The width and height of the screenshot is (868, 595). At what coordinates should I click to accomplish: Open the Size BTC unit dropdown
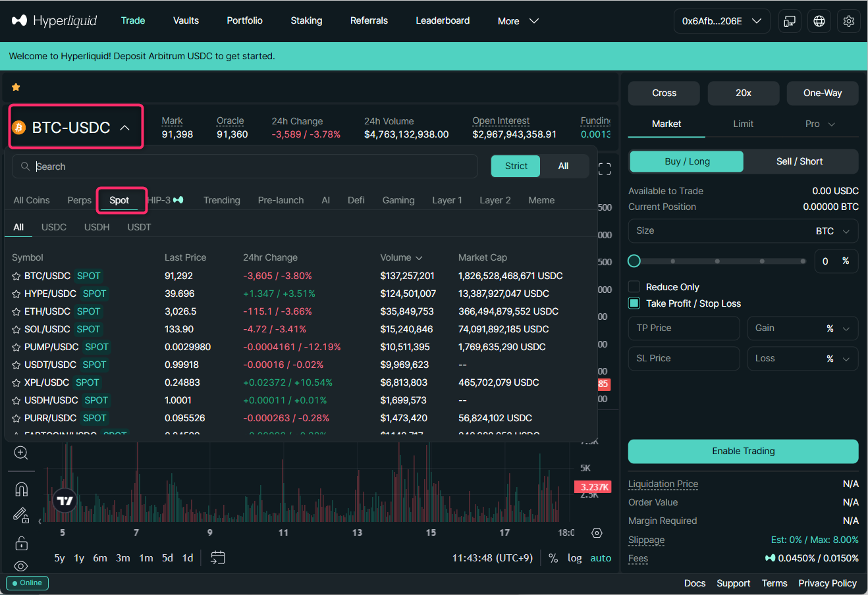tap(833, 231)
